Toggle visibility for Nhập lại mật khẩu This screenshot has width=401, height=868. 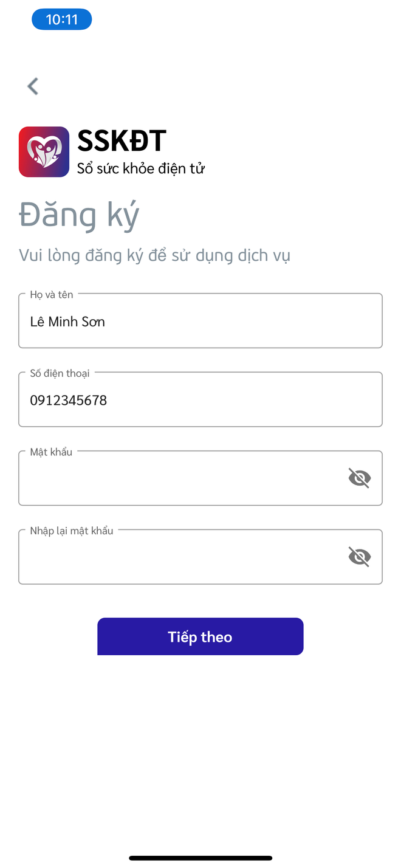pyautogui.click(x=359, y=557)
